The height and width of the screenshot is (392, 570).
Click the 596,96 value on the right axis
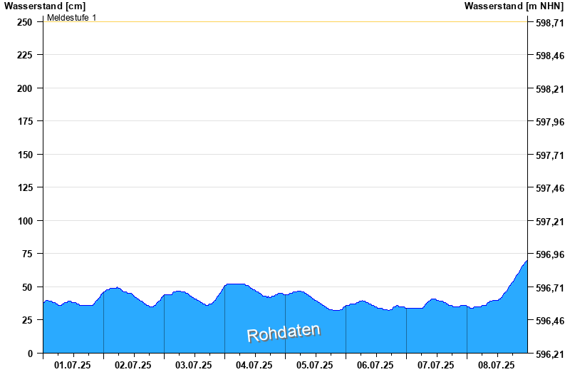pos(550,254)
